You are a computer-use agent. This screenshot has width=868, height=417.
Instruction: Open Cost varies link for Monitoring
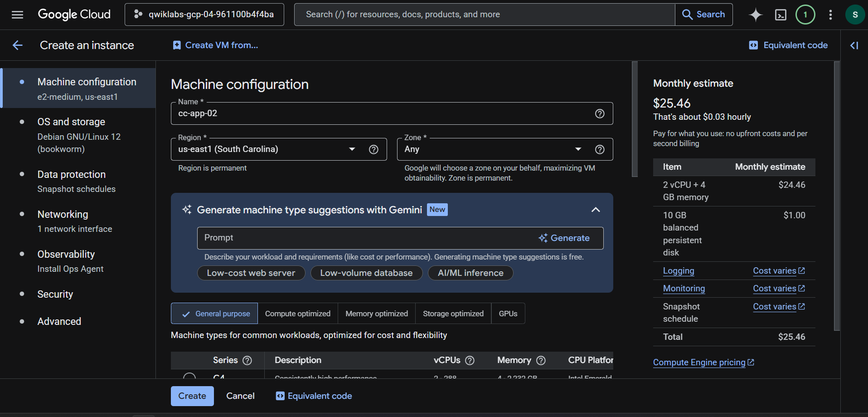click(x=779, y=289)
